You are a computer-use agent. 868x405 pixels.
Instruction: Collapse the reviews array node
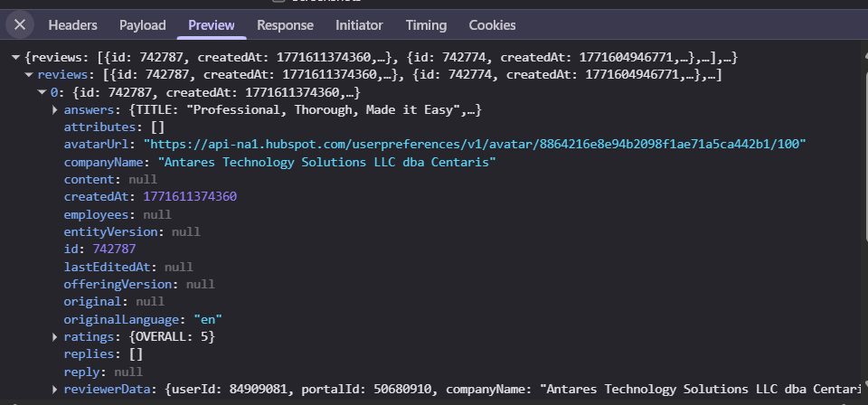28,75
